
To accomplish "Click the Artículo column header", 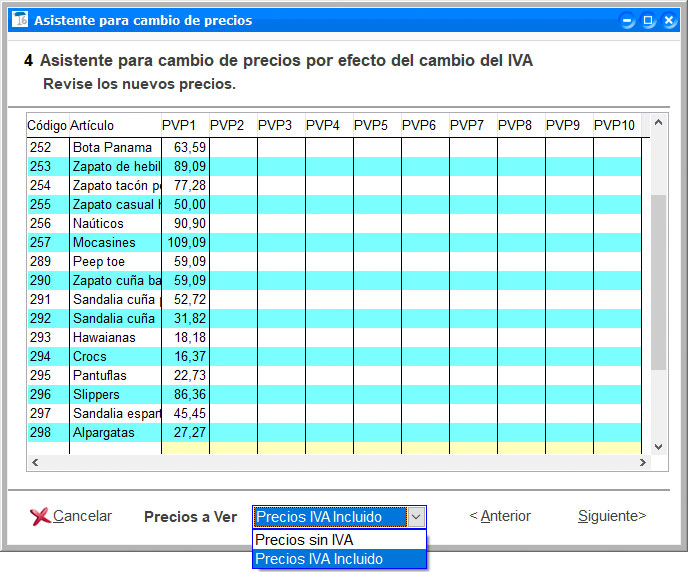I will coord(115,125).
